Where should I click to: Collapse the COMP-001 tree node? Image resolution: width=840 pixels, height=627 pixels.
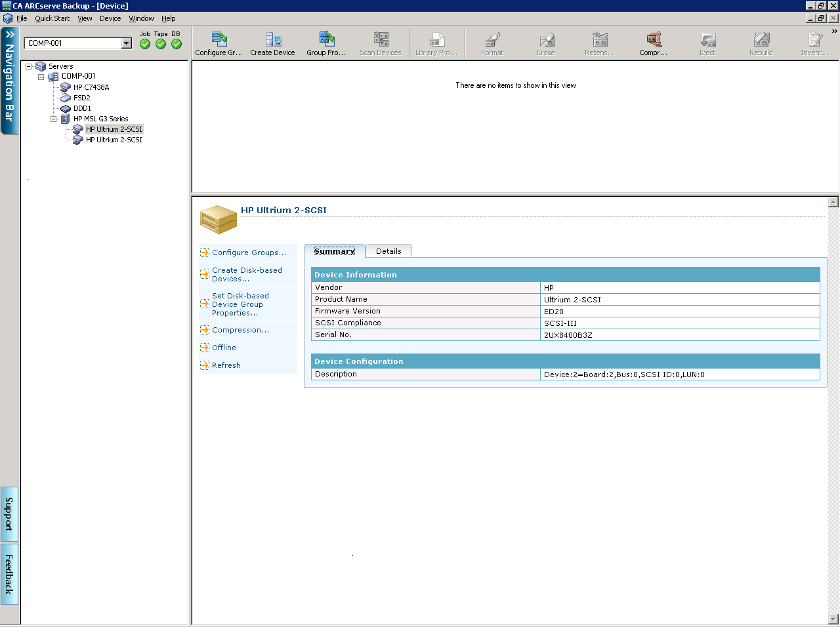(x=41, y=77)
